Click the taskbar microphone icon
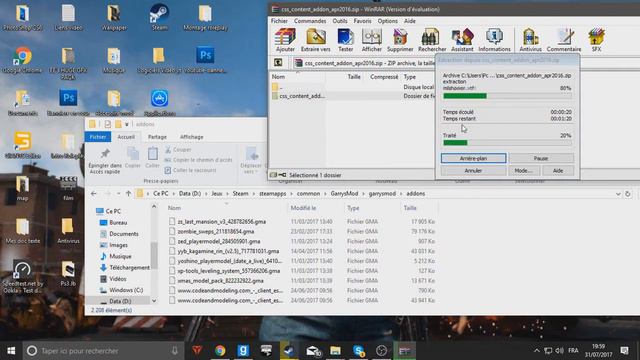Screen dimensions: 640x360 coord(175,351)
